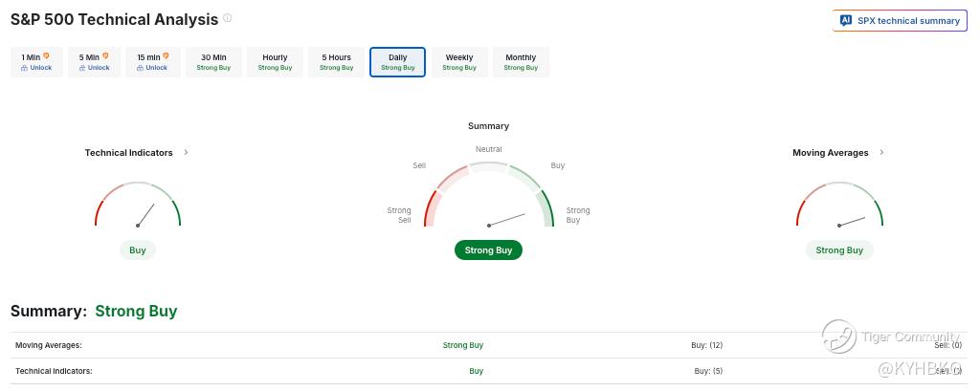
Task: Switch to the Hourly timeframe tab
Action: coord(275,62)
